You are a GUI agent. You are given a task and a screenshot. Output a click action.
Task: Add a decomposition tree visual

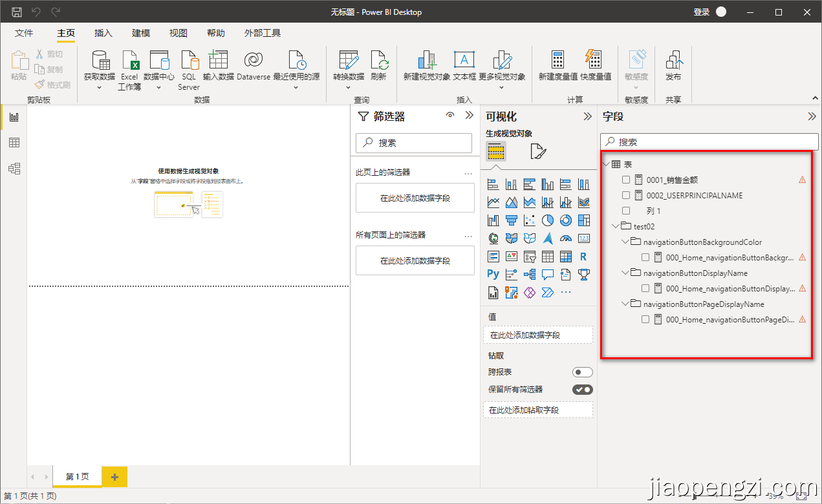529,275
